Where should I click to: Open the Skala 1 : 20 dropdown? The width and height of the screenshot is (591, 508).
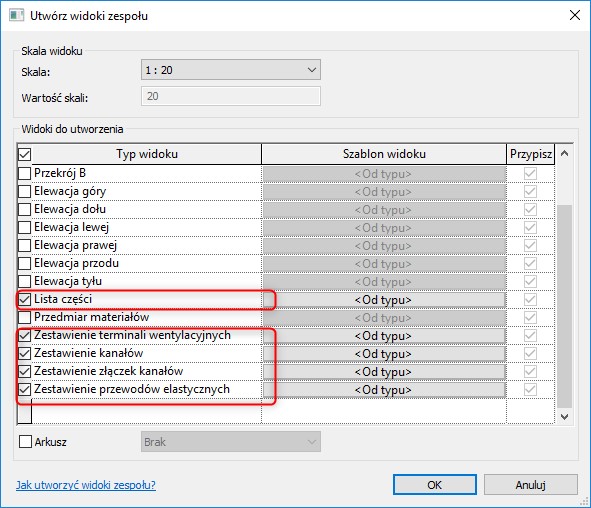[231, 70]
